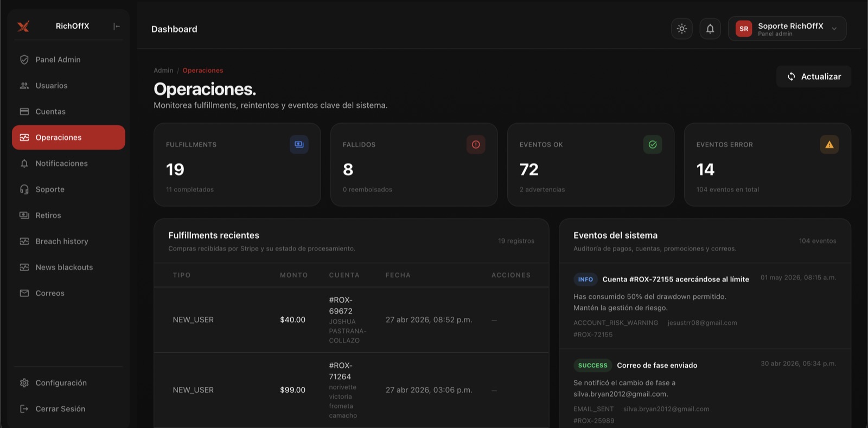868x428 pixels.
Task: Click the Eventos OK count 72
Action: (x=529, y=170)
